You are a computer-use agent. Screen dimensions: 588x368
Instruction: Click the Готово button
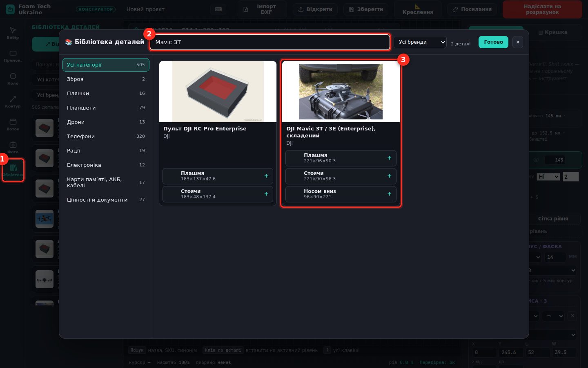(x=493, y=42)
